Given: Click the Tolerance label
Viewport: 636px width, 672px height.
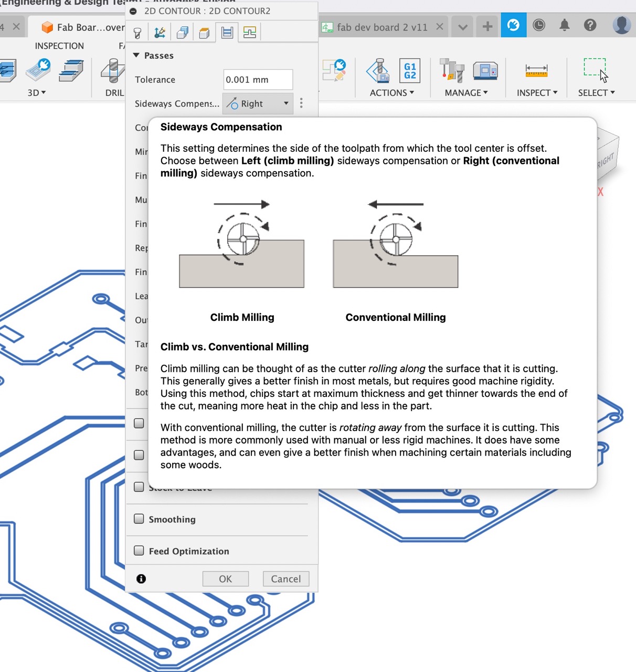Looking at the screenshot, I should tap(155, 80).
